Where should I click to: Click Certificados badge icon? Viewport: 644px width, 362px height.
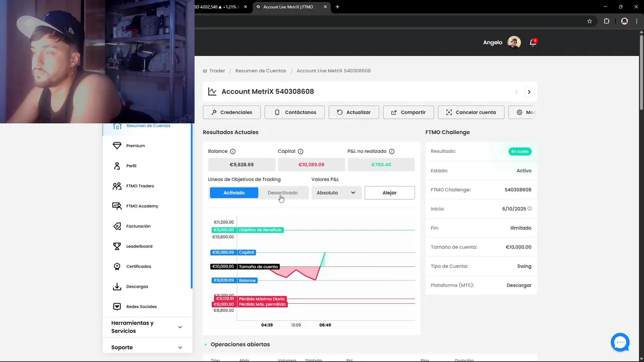(117, 266)
